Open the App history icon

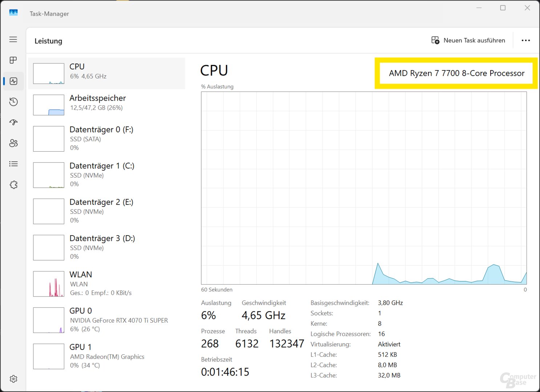point(13,102)
